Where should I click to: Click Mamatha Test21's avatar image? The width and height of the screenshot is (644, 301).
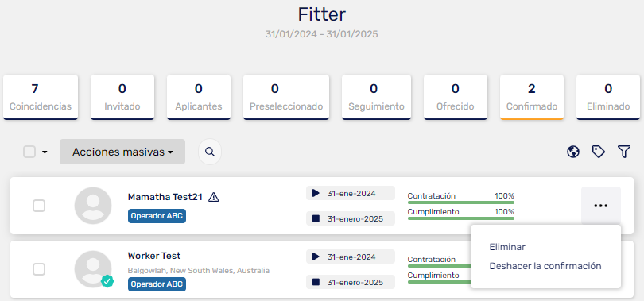(93, 206)
